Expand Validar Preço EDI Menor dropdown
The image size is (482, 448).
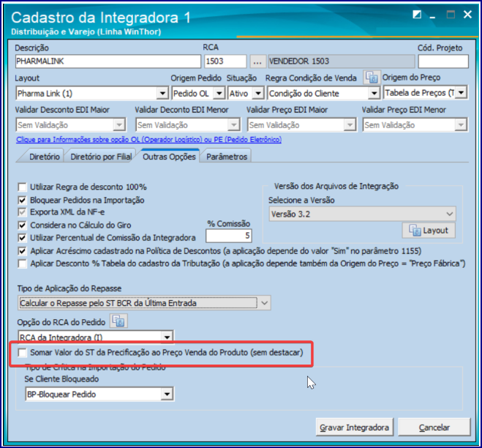pos(461,125)
